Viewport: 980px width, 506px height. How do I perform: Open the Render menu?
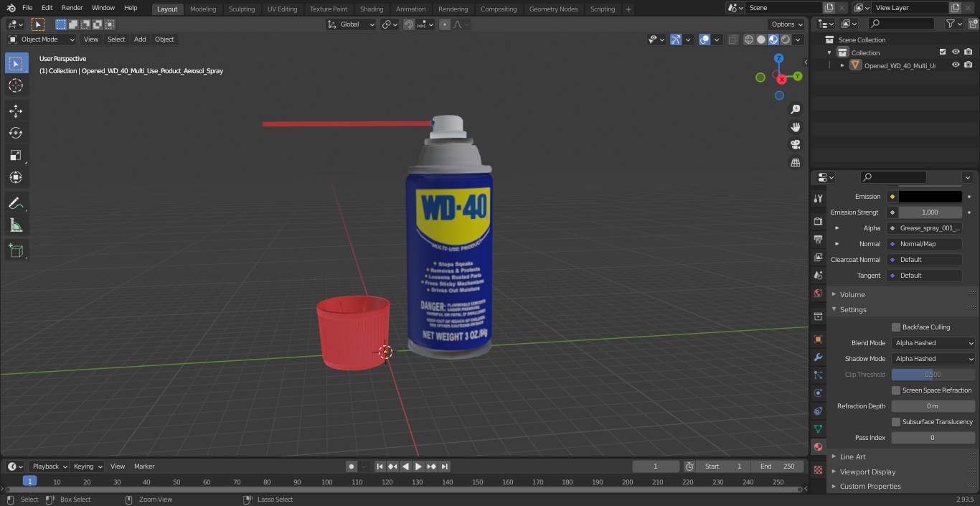click(x=72, y=8)
